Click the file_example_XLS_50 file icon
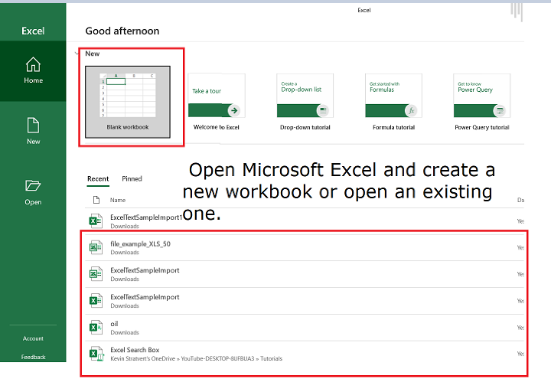 pos(96,247)
